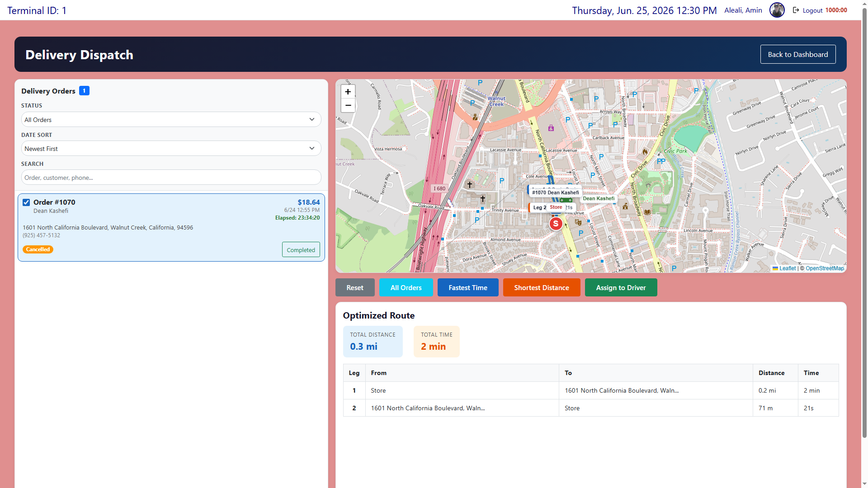Click the 0.2 mi distance cell
Screen dimensions: 868x488
tap(775, 390)
